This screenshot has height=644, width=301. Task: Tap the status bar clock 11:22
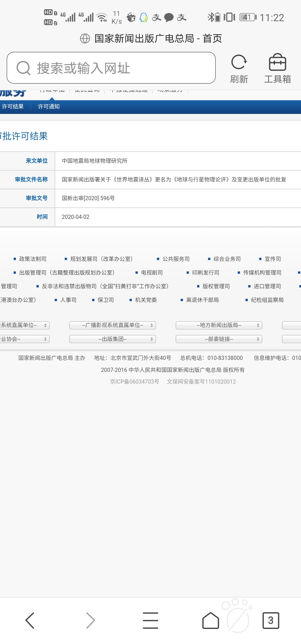click(x=272, y=18)
